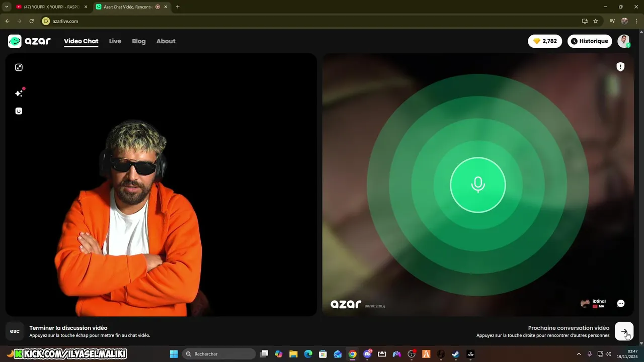The height and width of the screenshot is (362, 644).
Task: Toggle picture-in-picture view icon
Action: (x=19, y=67)
